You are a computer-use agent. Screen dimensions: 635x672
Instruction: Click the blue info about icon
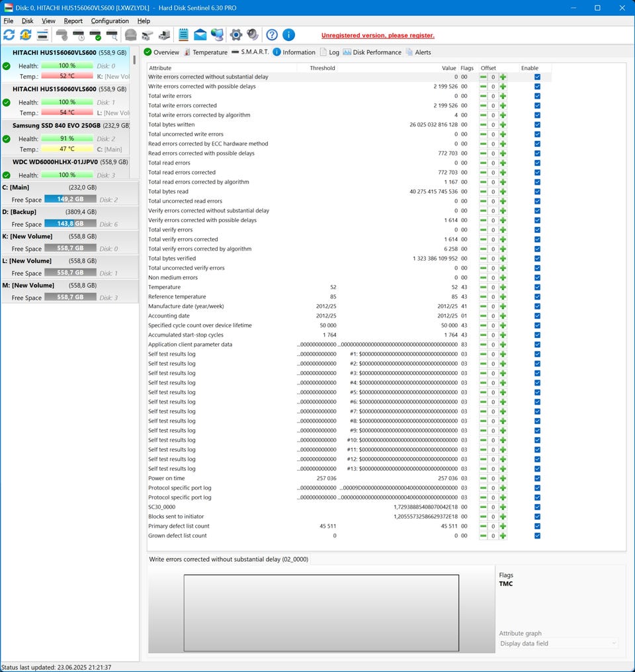click(289, 34)
